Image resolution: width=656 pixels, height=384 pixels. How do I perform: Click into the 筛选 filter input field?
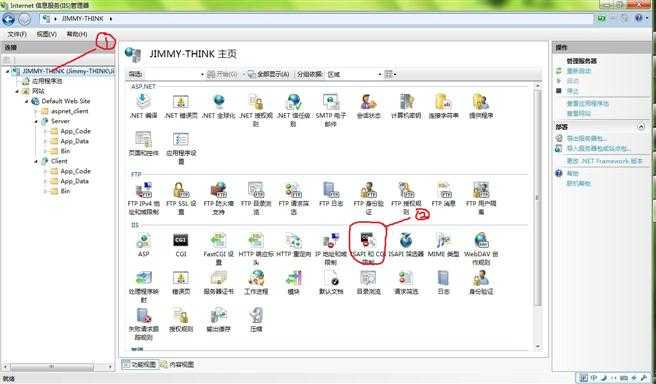172,74
